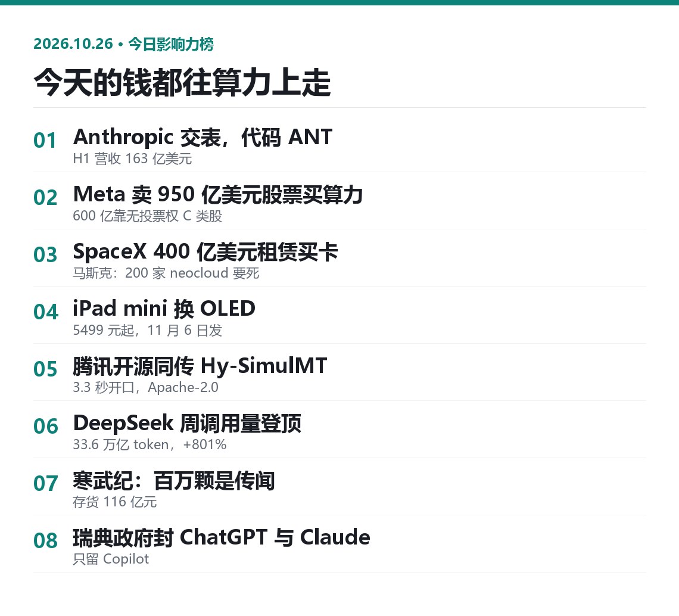Open headline 'DeepSeek 周调用量登顶'
679x616 pixels.
click(187, 423)
